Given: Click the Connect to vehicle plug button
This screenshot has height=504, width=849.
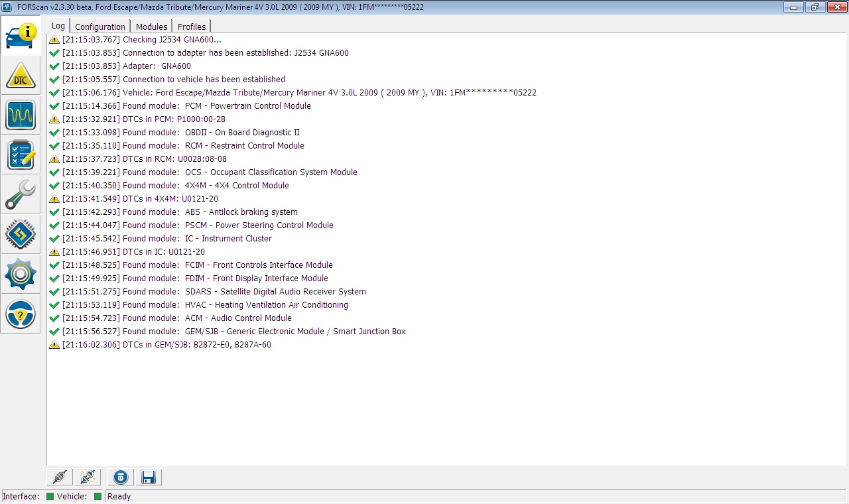Looking at the screenshot, I should click(x=60, y=477).
